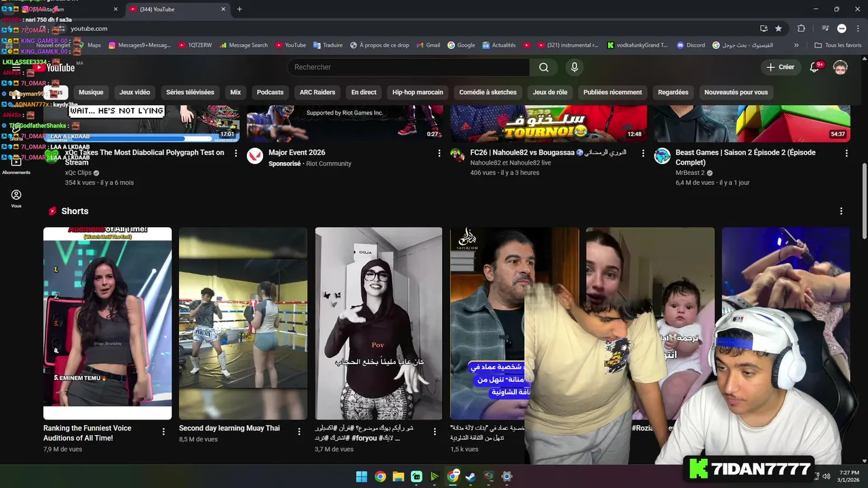
Task: Show more bookmarks with the chevron
Action: (x=796, y=45)
